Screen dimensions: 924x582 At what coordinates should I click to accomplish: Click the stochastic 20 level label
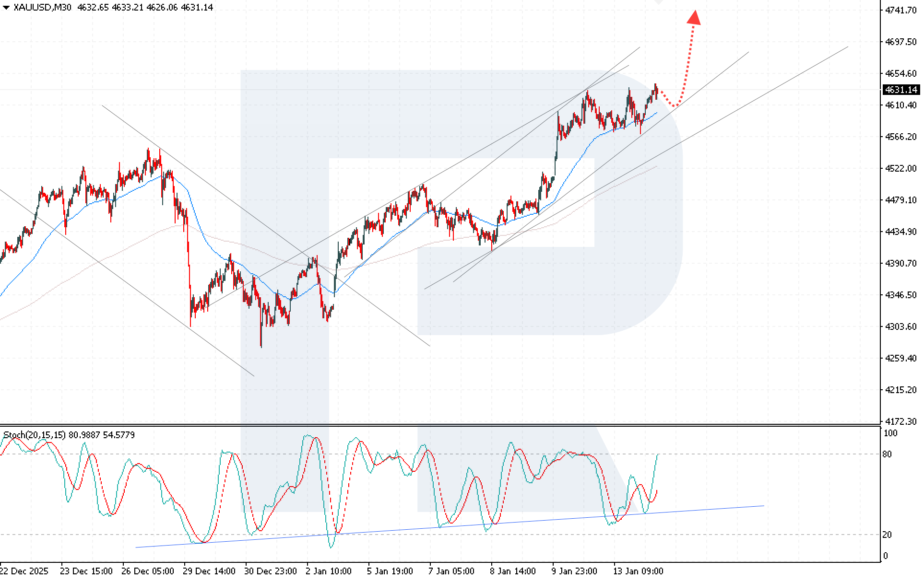tap(887, 535)
